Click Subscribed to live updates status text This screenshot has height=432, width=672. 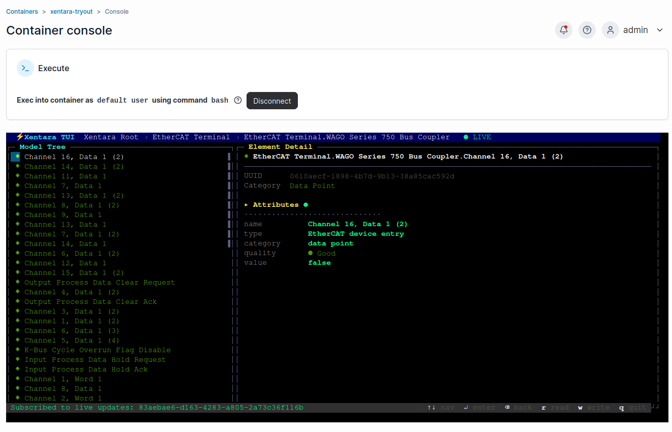pos(157,408)
